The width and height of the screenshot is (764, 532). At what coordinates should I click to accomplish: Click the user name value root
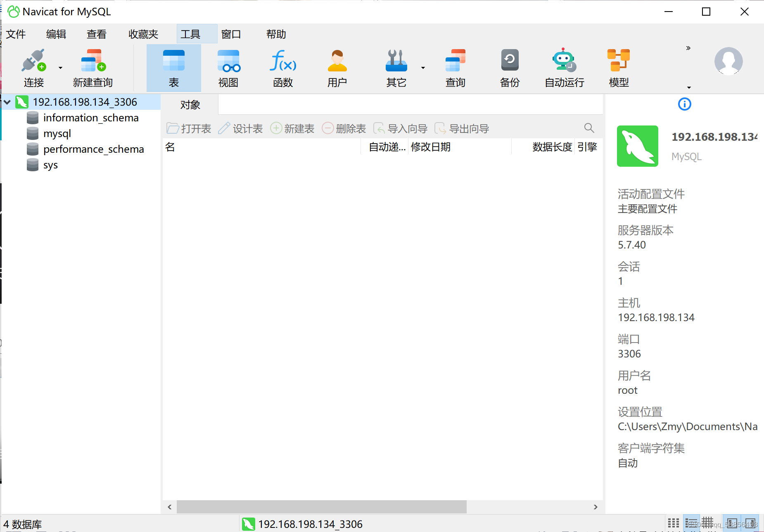pyautogui.click(x=627, y=390)
